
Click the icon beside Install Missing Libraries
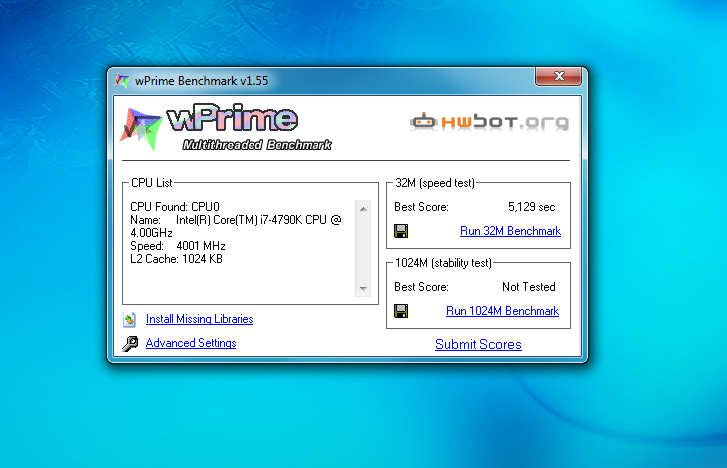[129, 319]
